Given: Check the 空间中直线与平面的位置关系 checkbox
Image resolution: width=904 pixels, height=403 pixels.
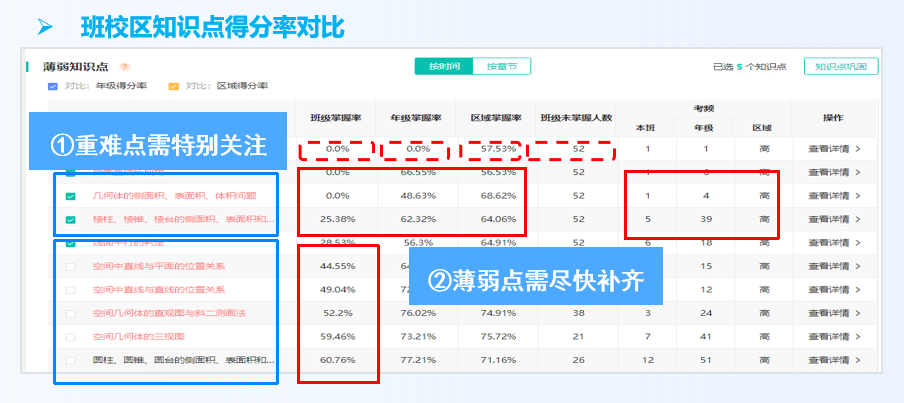Looking at the screenshot, I should pyautogui.click(x=70, y=266).
